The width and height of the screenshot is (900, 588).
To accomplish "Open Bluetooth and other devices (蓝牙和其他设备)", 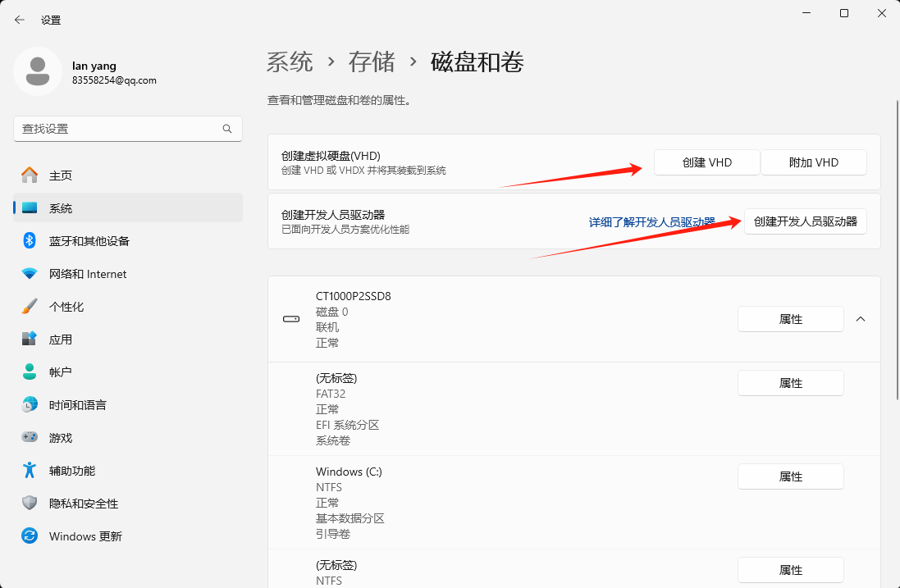I will [128, 240].
